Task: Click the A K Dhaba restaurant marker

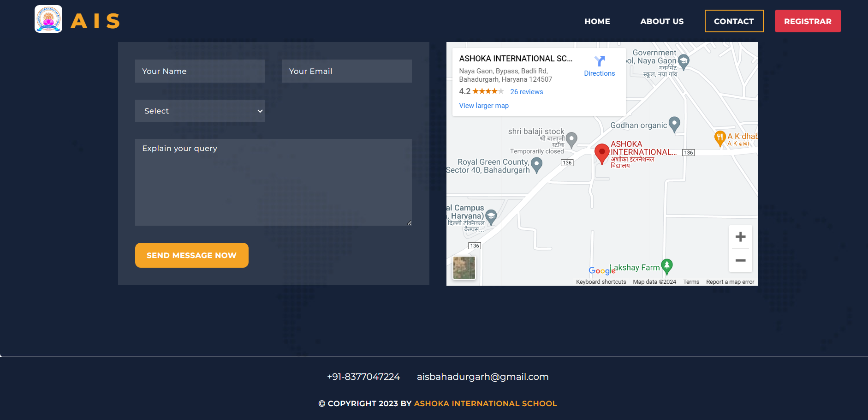Action: (719, 138)
